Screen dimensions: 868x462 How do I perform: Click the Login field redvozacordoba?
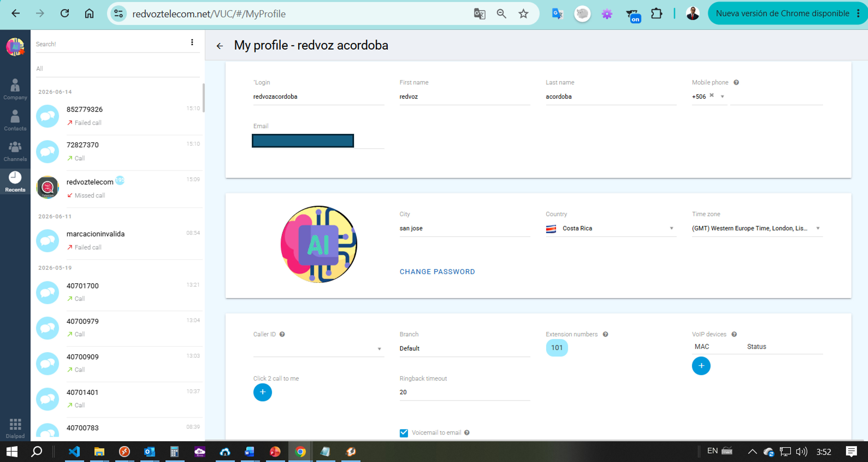pyautogui.click(x=318, y=97)
